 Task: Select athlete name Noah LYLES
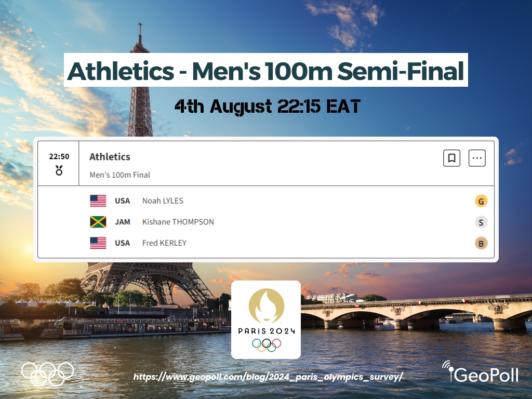click(x=163, y=201)
